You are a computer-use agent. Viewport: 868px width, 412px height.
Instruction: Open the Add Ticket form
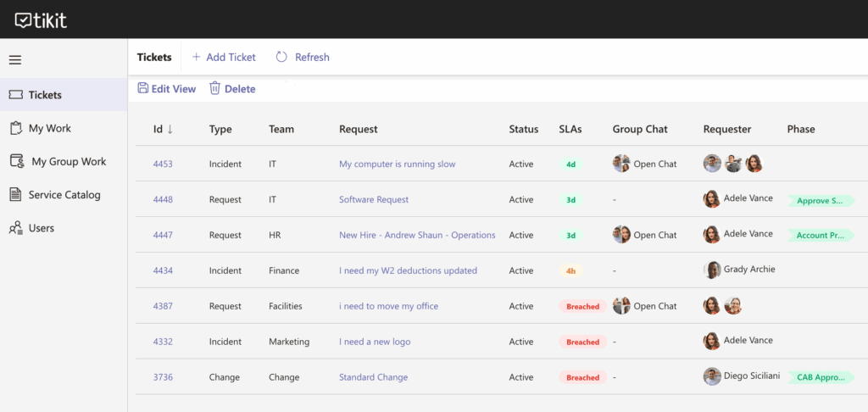[x=223, y=57]
